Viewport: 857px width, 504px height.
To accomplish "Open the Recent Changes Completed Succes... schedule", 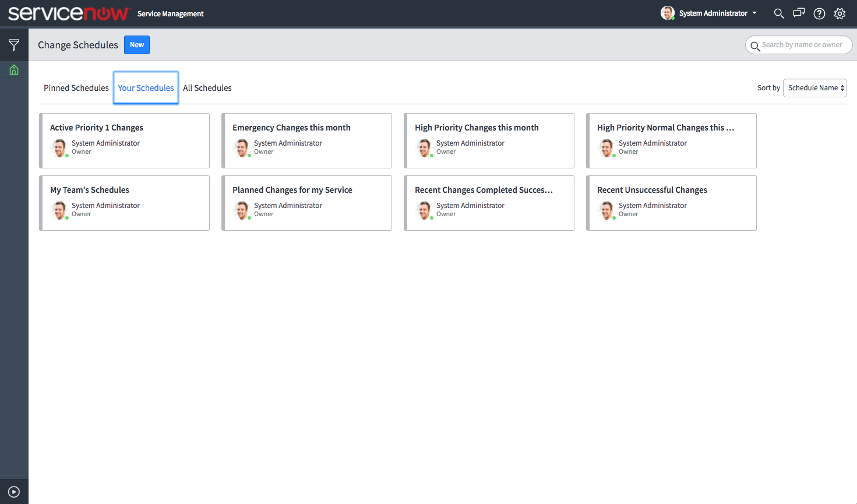I will pyautogui.click(x=489, y=203).
